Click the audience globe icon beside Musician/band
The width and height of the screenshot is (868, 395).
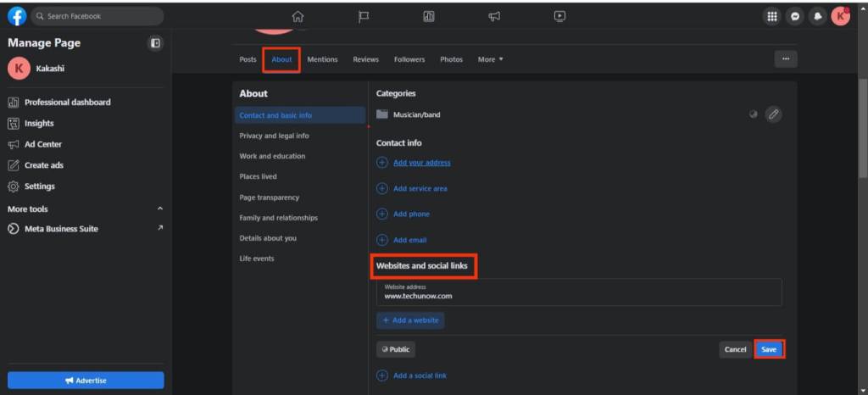coord(753,114)
